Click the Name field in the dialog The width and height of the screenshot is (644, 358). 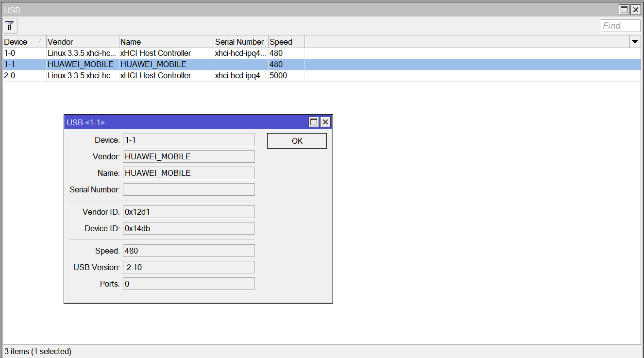tap(188, 173)
